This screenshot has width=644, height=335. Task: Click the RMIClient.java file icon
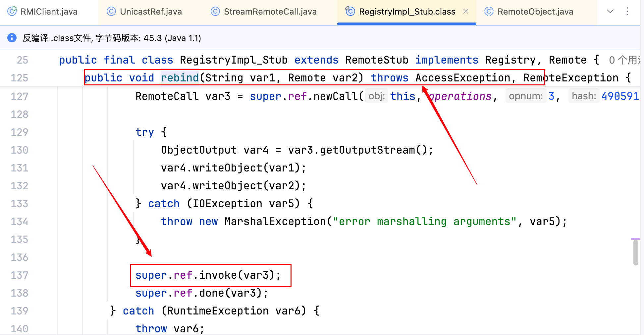tap(12, 12)
